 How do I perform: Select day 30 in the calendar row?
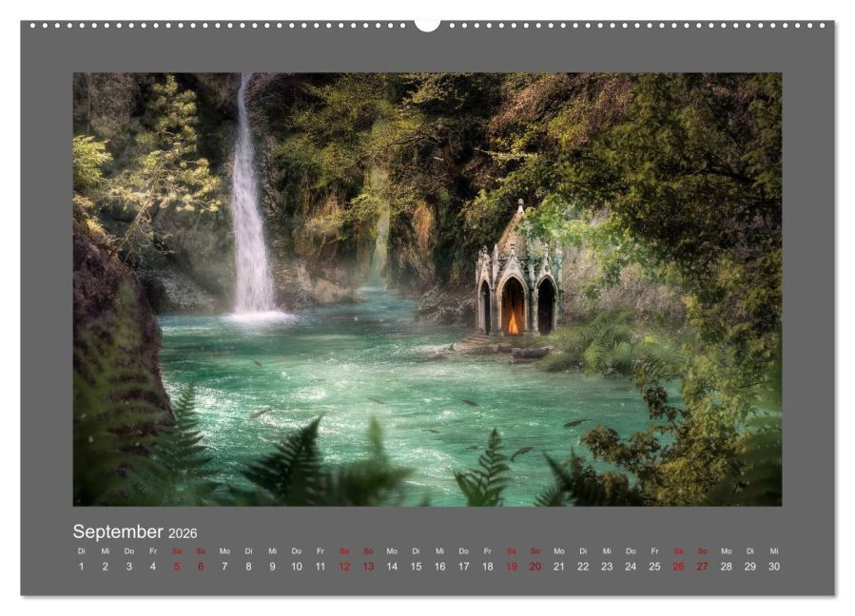pos(774,567)
